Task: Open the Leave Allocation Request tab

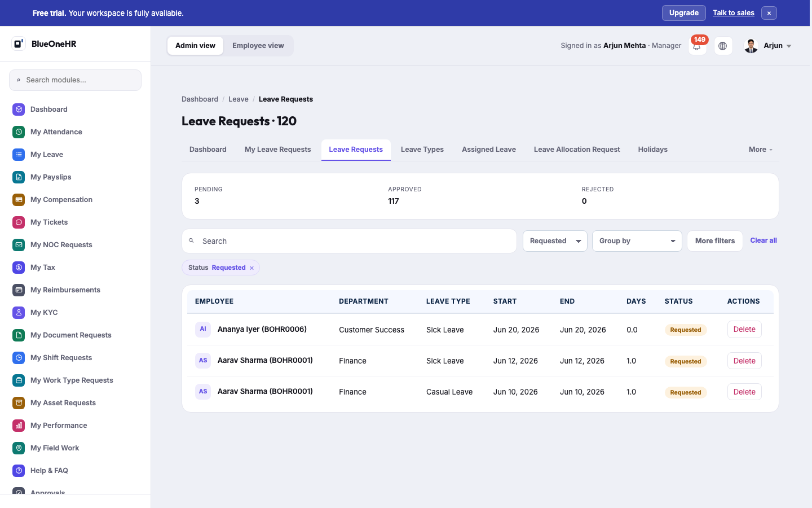Action: (577, 150)
